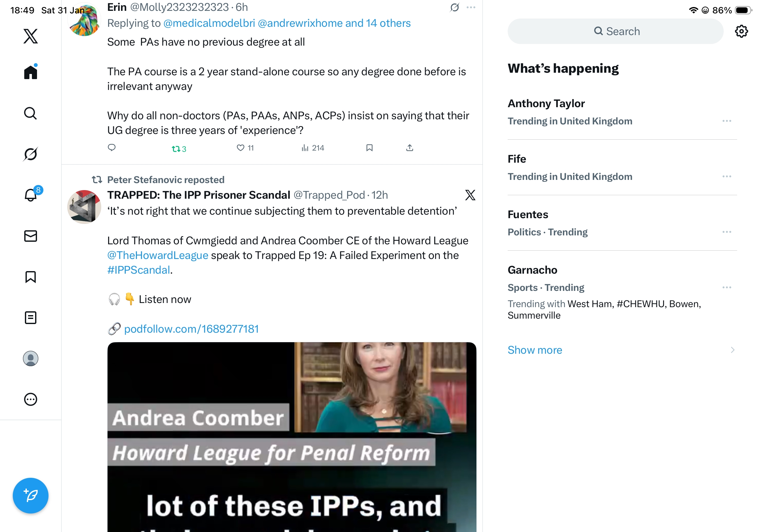Open the podfollow.com/1689277181 link
This screenshot has height=532, width=762.
191,329
